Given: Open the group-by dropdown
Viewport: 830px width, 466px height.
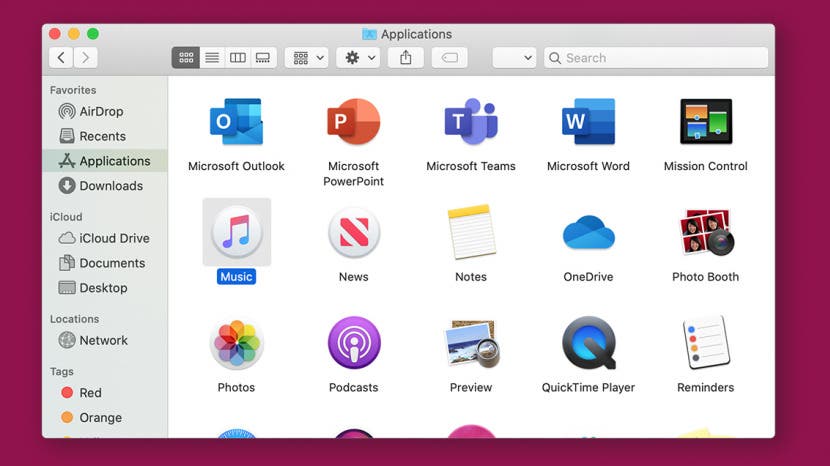Looking at the screenshot, I should pyautogui.click(x=307, y=58).
